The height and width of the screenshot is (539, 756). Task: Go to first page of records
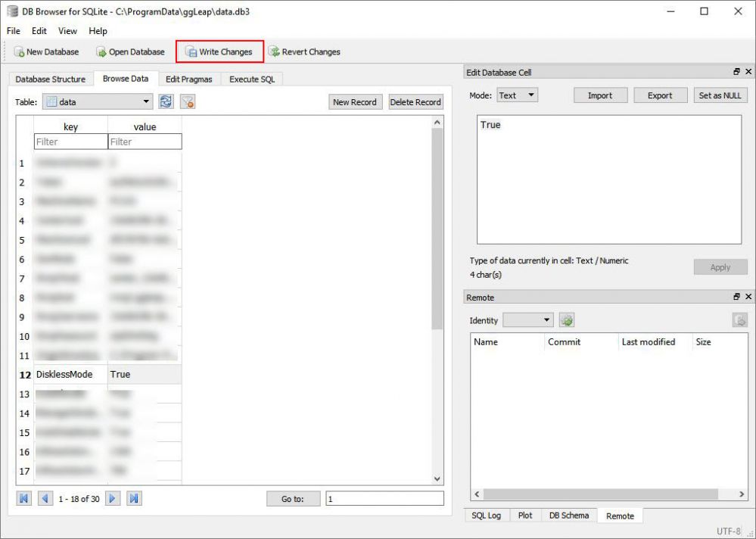point(23,499)
